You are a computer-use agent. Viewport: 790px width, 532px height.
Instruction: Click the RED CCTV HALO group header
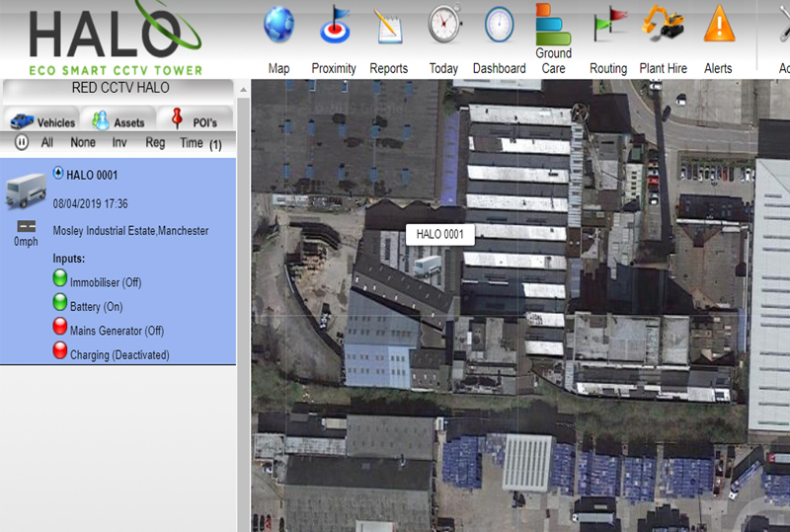coord(119,88)
